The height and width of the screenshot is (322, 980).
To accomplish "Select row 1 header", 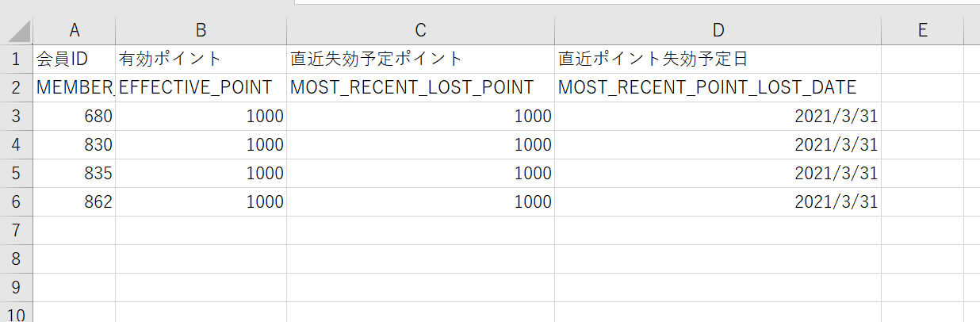I will [17, 59].
